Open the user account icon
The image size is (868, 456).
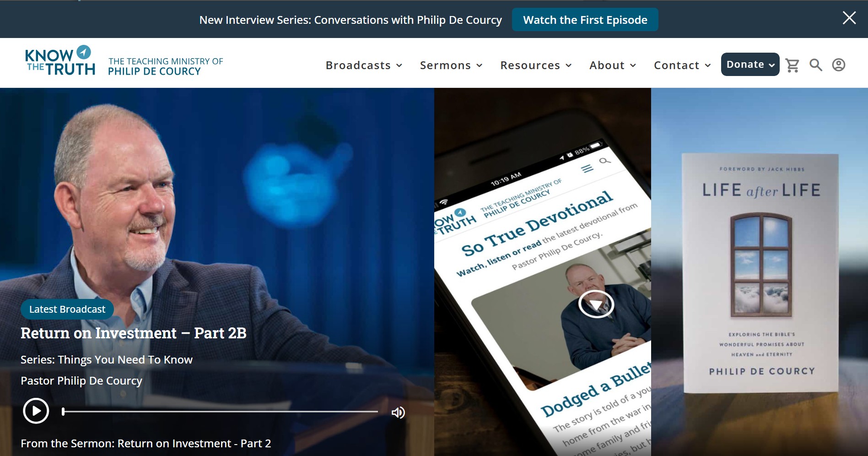coord(838,65)
